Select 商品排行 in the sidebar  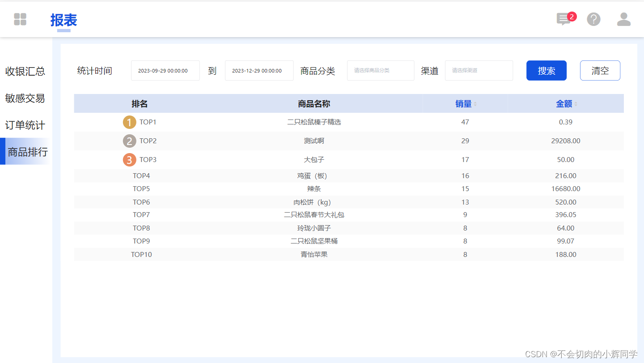[26, 151]
